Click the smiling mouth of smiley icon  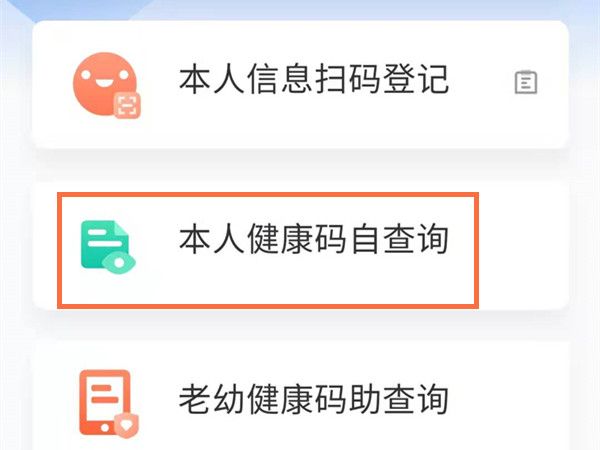click(x=104, y=83)
